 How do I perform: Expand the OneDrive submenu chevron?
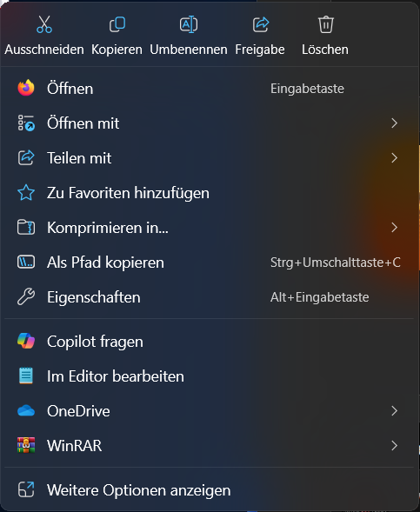coord(394,411)
